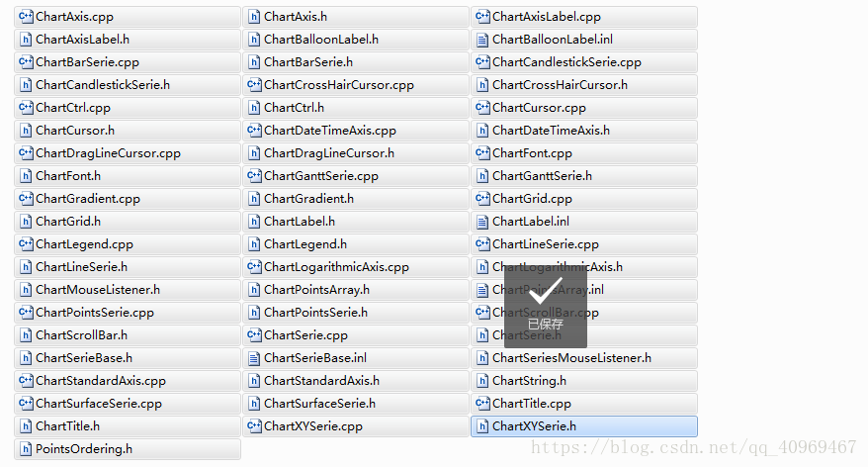
Task: Select the file ChartLineSerie.h
Action: [x=128, y=267]
